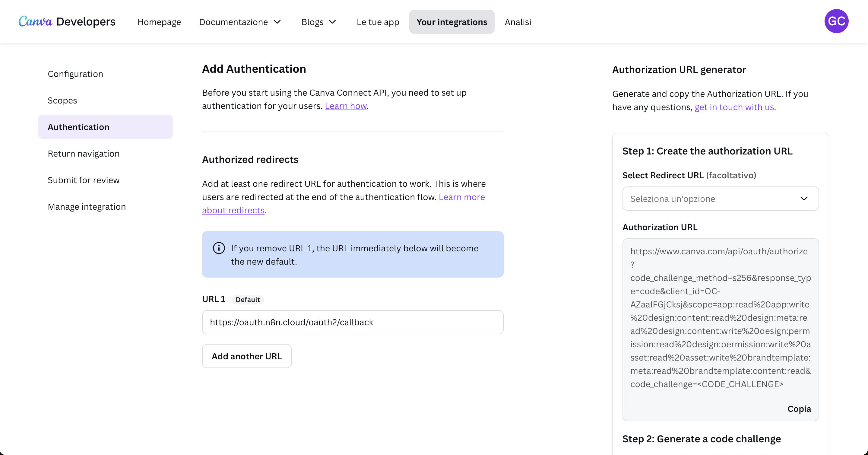This screenshot has height=455, width=868.
Task: Open the Select Redirect URL dropdown
Action: coord(721,199)
